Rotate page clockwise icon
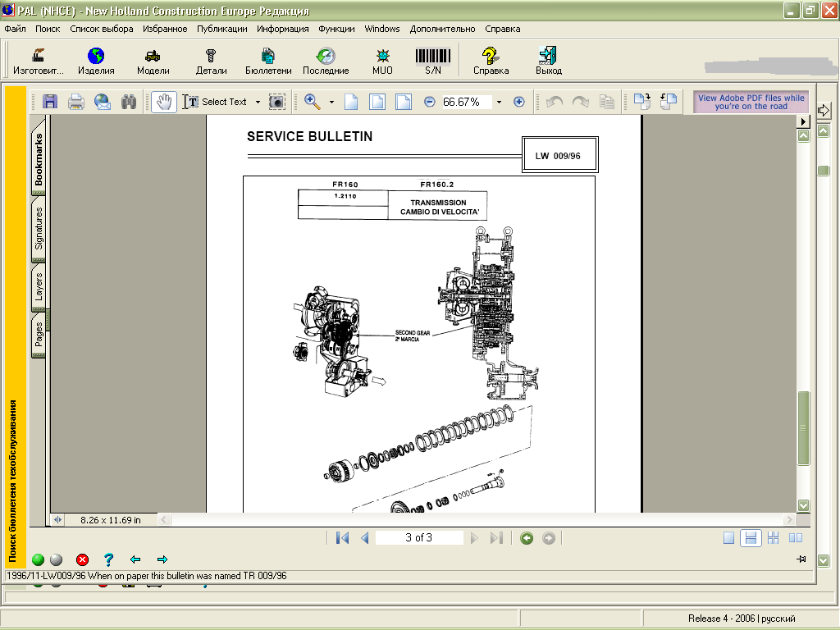Screen dimensions: 840x630 [x=641, y=101]
